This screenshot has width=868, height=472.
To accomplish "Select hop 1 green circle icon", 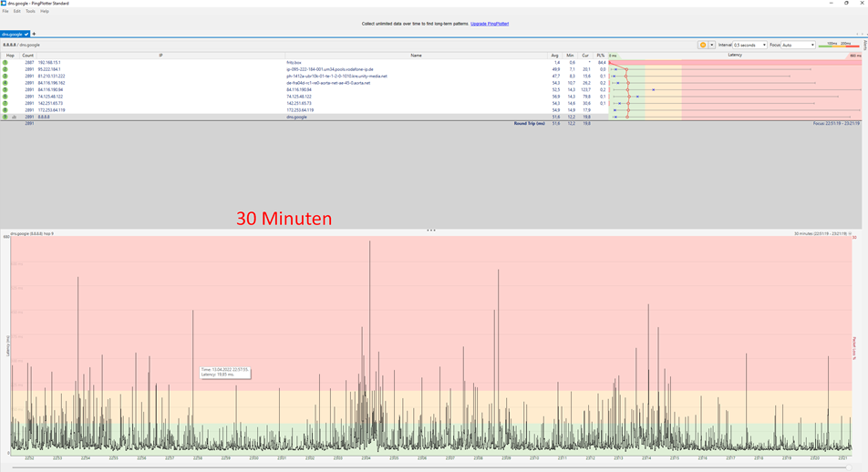I will [x=5, y=63].
